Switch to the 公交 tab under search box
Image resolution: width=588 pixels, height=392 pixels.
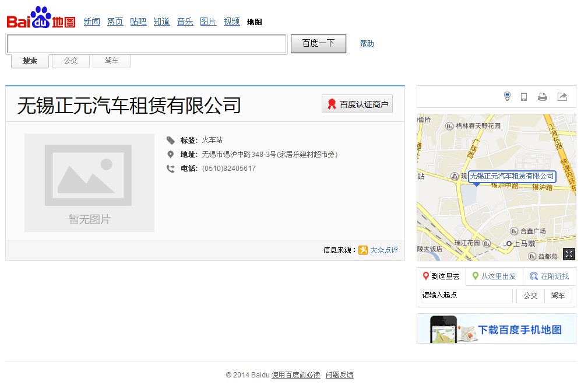pyautogui.click(x=71, y=61)
